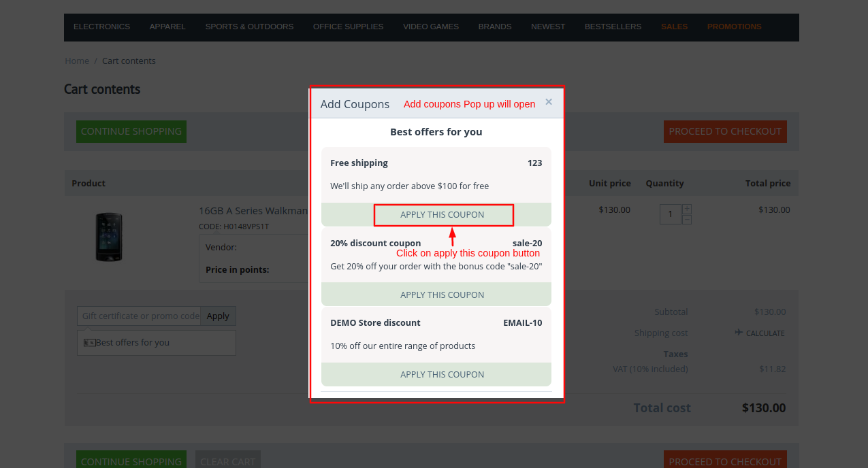The image size is (868, 468).
Task: Go to Home breadcrumb link
Action: (x=77, y=61)
